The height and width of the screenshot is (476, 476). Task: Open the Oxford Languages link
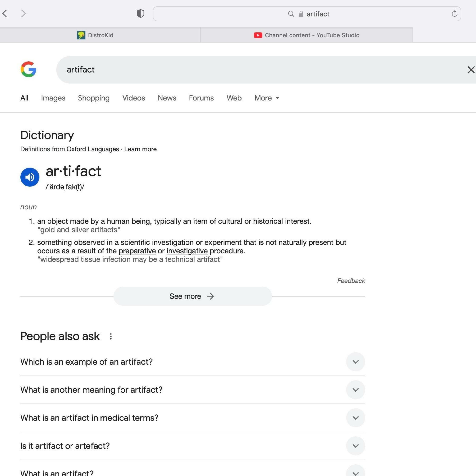(x=93, y=149)
